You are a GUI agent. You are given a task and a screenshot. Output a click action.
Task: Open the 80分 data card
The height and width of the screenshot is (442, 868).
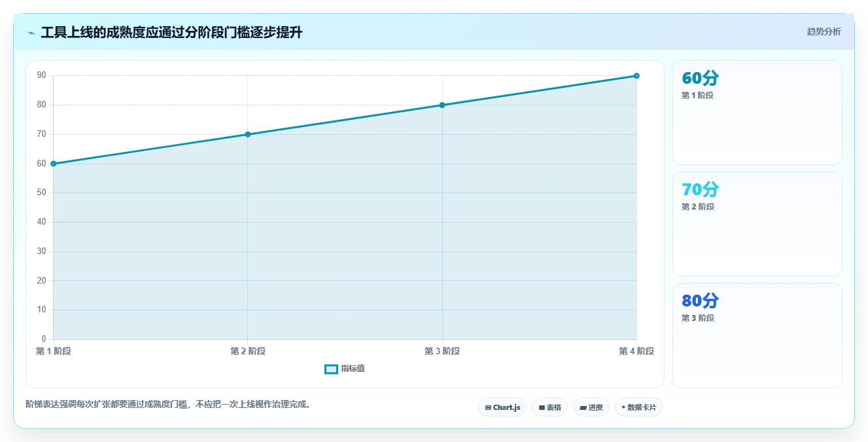click(x=757, y=335)
